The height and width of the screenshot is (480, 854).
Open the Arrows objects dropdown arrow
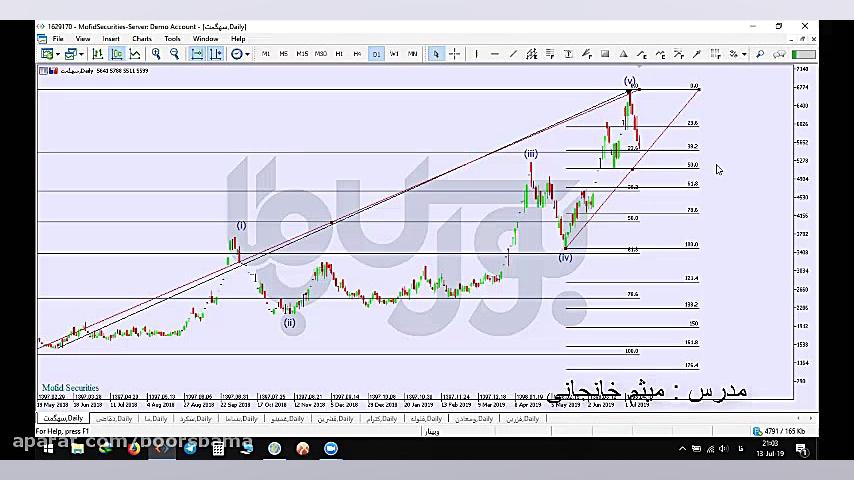click(x=744, y=54)
